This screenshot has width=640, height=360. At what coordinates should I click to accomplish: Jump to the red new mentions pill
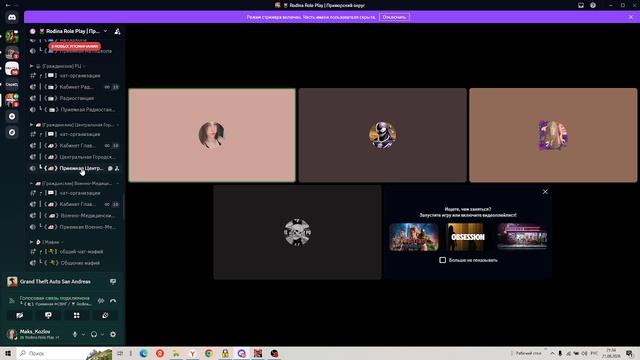click(x=75, y=46)
